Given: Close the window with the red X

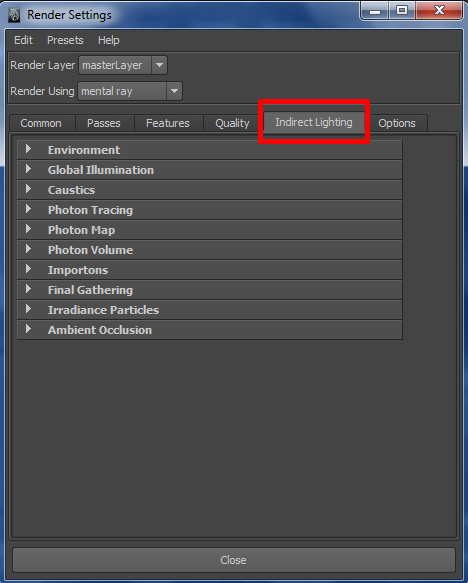Looking at the screenshot, I should tap(439, 10).
